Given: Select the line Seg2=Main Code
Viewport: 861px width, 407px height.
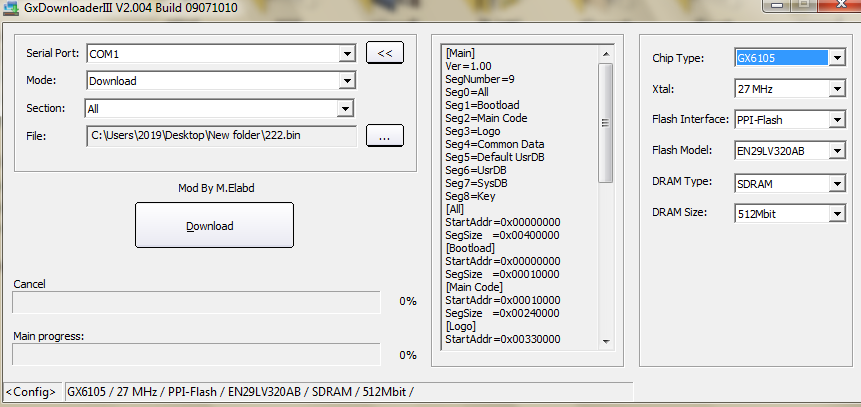Looking at the screenshot, I should tap(486, 118).
